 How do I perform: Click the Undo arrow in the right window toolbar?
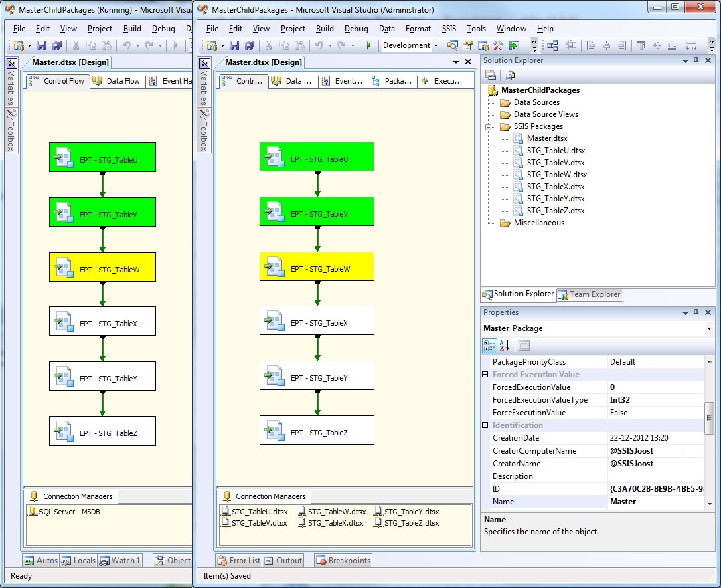(x=319, y=45)
